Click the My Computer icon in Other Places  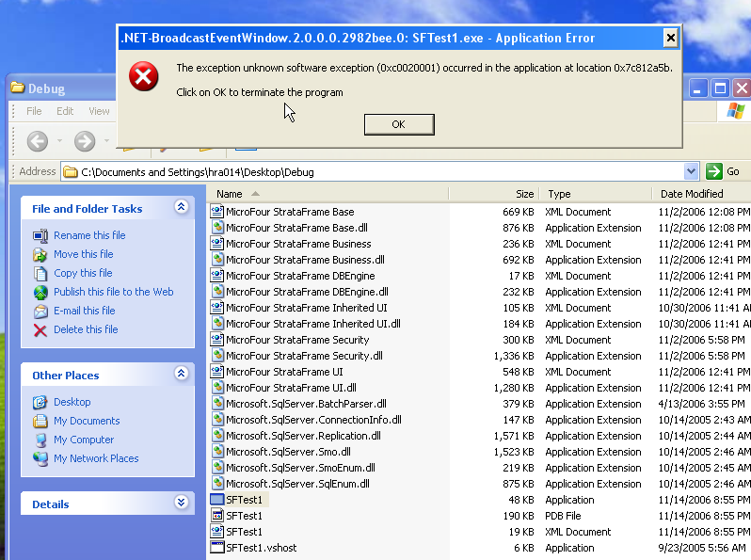coord(40,440)
